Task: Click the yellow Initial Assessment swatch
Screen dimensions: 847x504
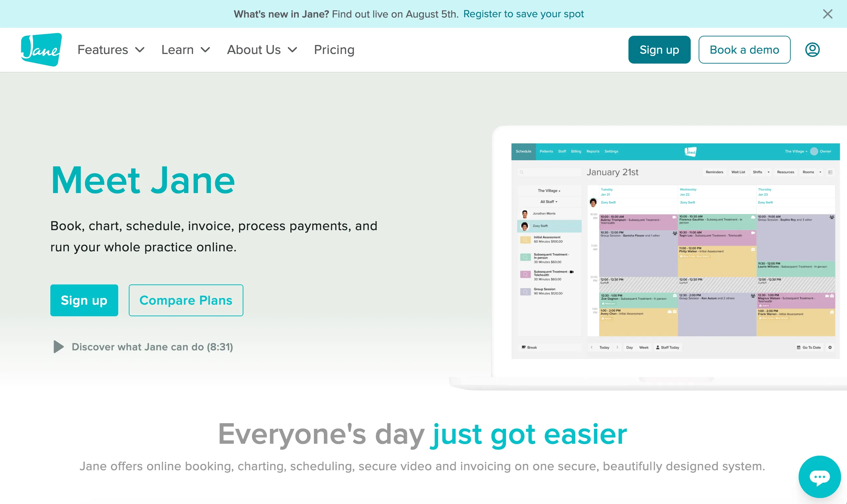Action: pyautogui.click(x=525, y=240)
